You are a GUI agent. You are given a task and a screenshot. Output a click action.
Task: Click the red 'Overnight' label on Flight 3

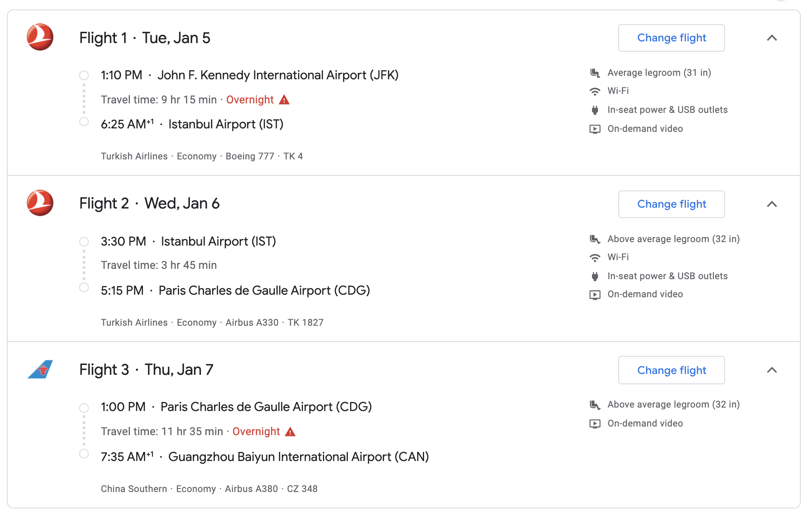[256, 432]
